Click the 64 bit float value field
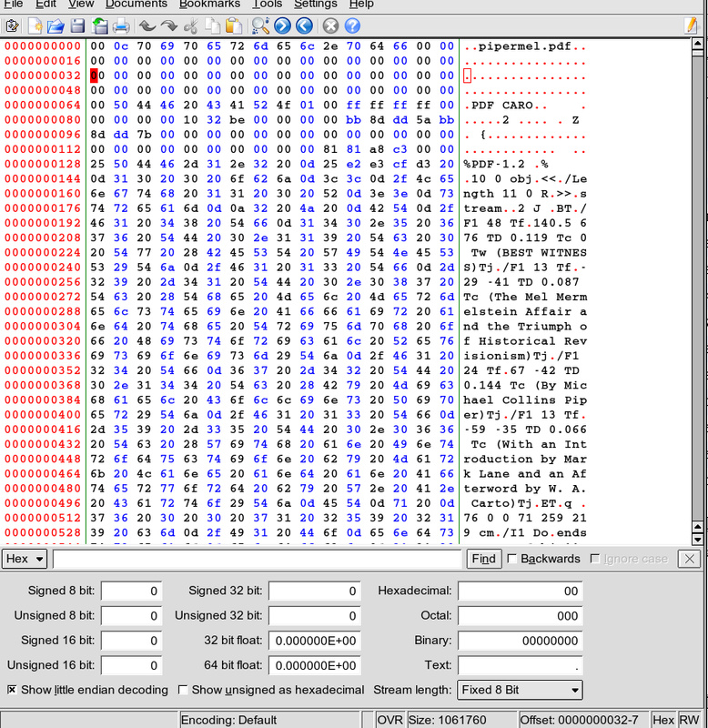The width and height of the screenshot is (708, 728). coord(314,665)
